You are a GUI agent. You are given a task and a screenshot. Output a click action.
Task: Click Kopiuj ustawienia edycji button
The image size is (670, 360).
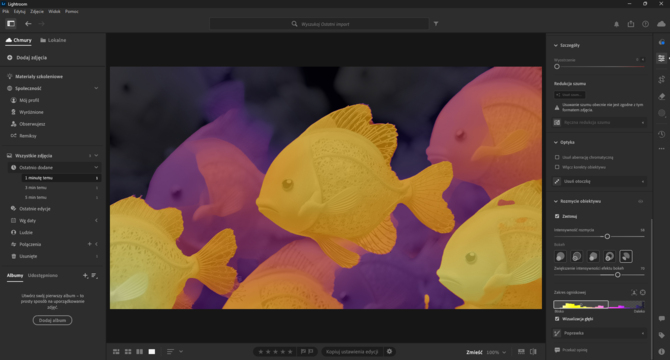click(x=352, y=351)
